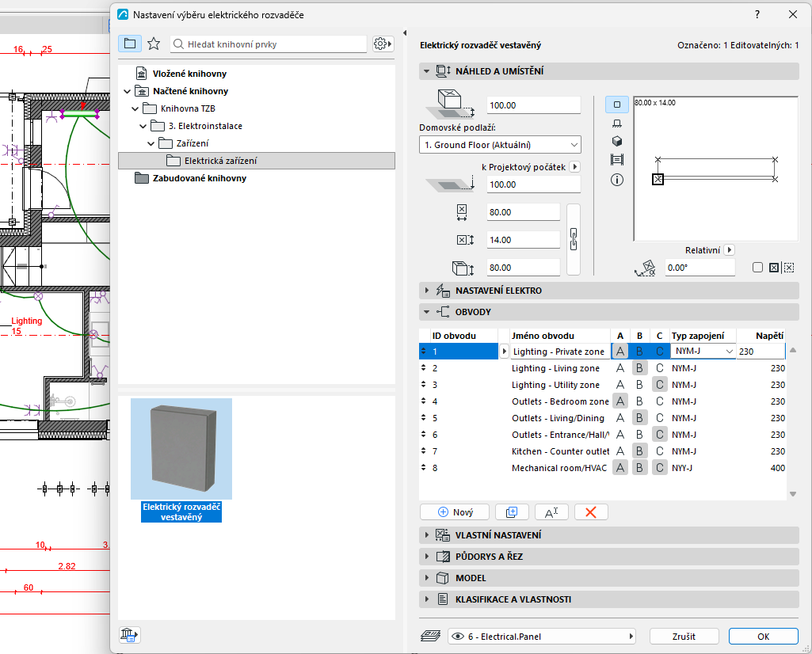Screen dimensions: 812x654
Task: Show the preview picture film icon
Action: click(617, 160)
